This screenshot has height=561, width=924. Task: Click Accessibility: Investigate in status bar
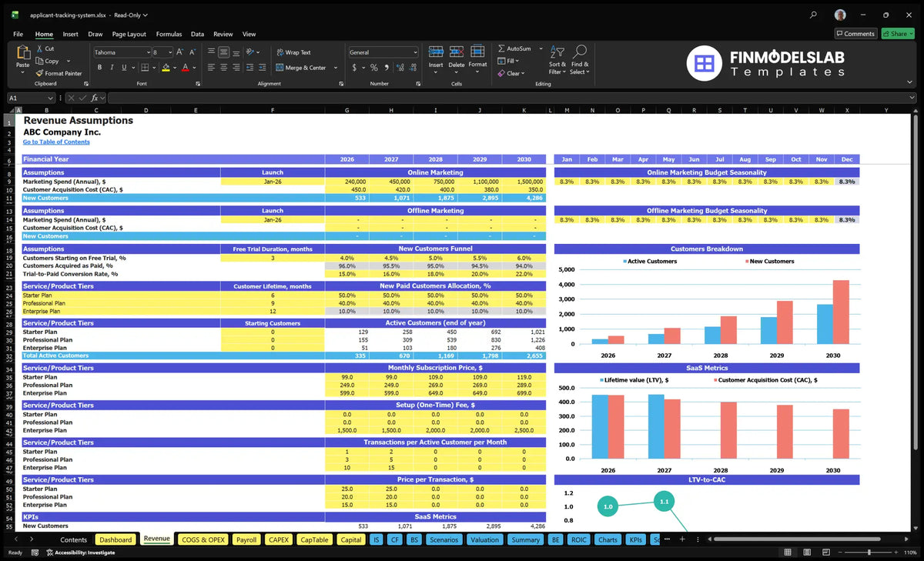[80, 553]
